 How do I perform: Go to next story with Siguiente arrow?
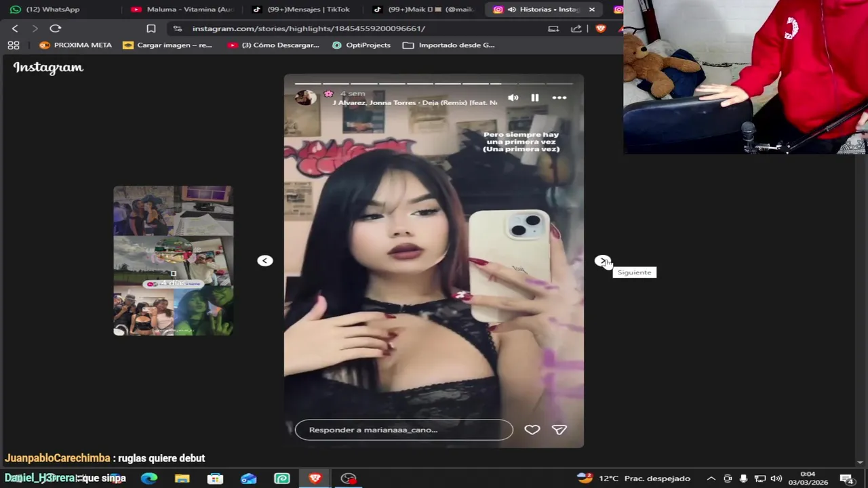602,261
